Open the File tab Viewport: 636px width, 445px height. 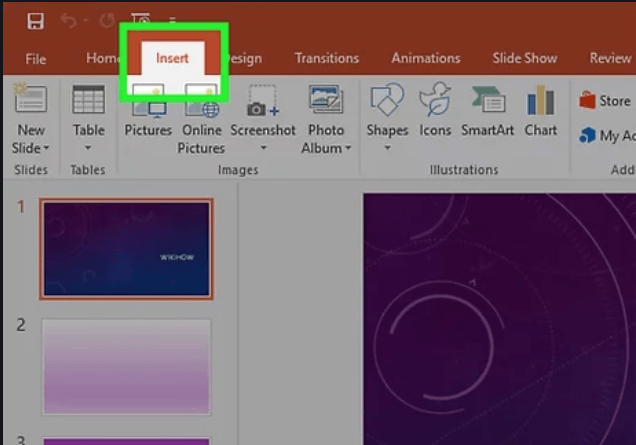point(36,59)
